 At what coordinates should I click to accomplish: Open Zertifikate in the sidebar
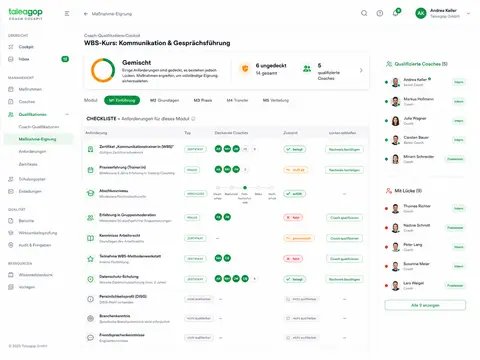click(x=28, y=164)
